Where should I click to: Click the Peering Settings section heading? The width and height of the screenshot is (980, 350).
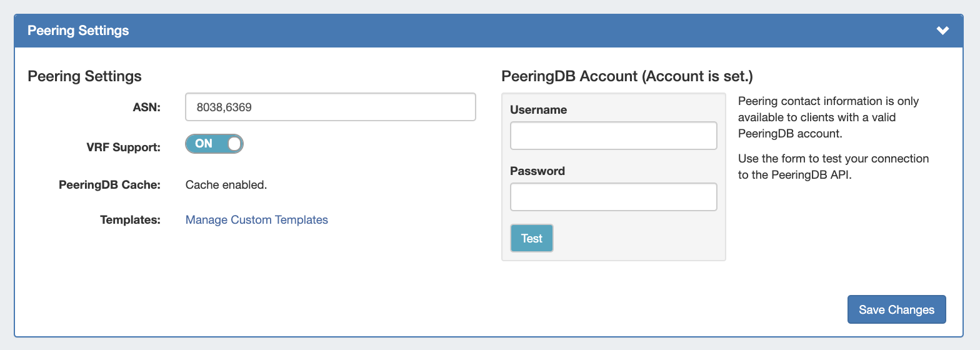click(84, 76)
